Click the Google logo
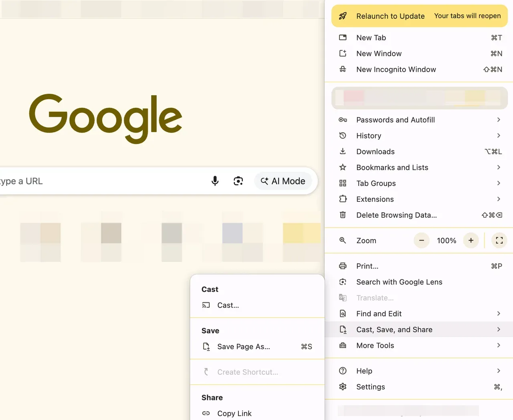The height and width of the screenshot is (420, 513). click(106, 119)
